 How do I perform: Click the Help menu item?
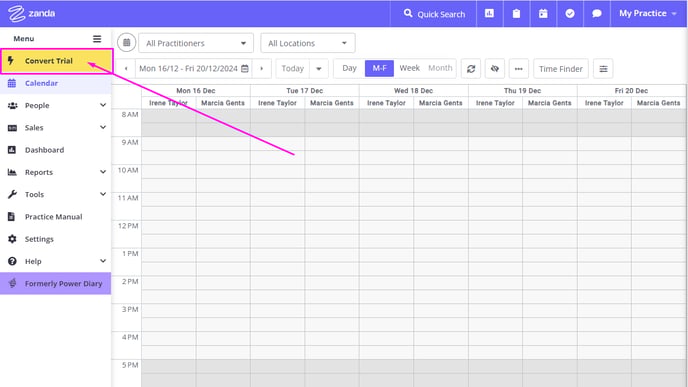pyautogui.click(x=33, y=262)
